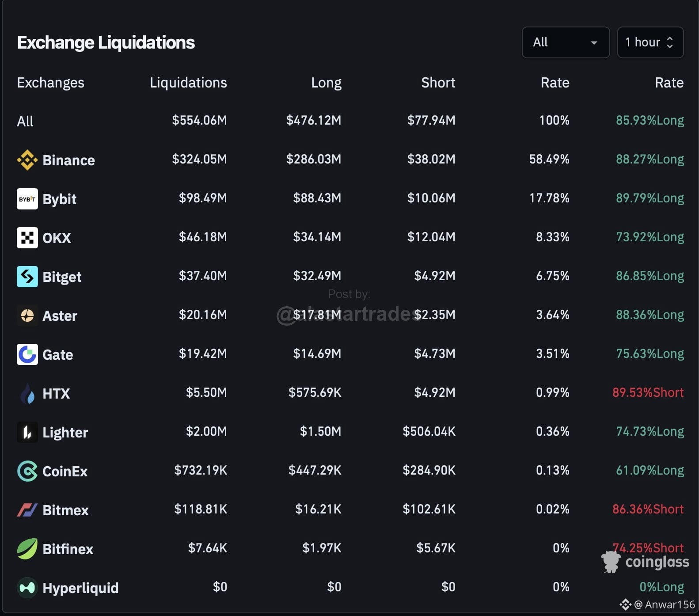Select the All row label
This screenshot has height=616, width=699.
pyautogui.click(x=25, y=121)
